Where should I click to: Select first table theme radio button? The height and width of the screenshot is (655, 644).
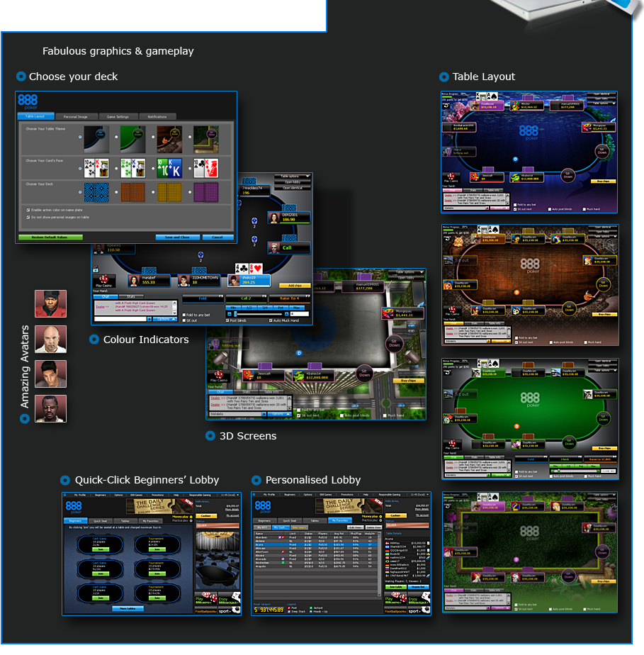[80, 137]
